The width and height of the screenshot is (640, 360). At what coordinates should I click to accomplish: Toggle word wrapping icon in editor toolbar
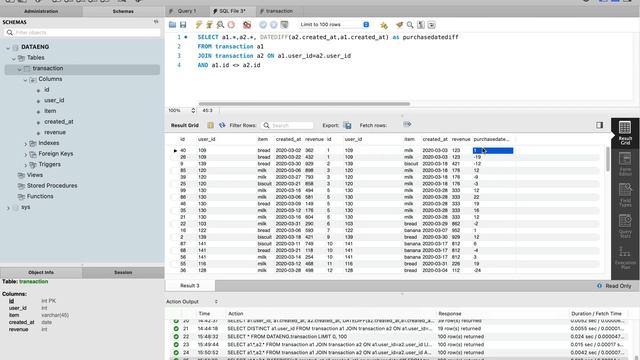[x=431, y=25]
